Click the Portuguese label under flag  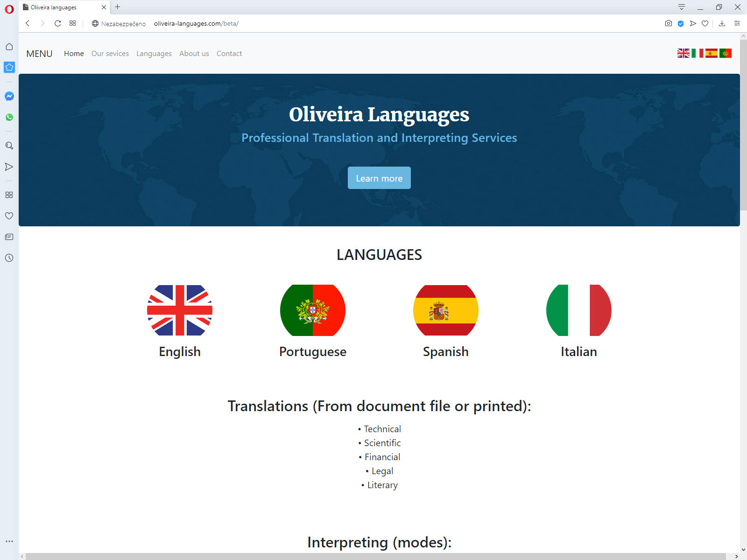313,352
